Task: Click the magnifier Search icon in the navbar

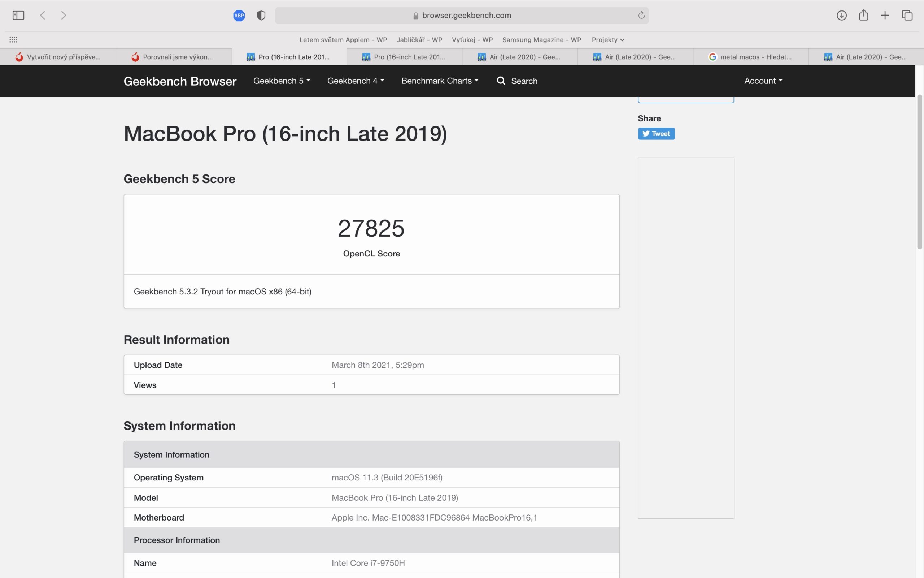Action: [x=501, y=81]
